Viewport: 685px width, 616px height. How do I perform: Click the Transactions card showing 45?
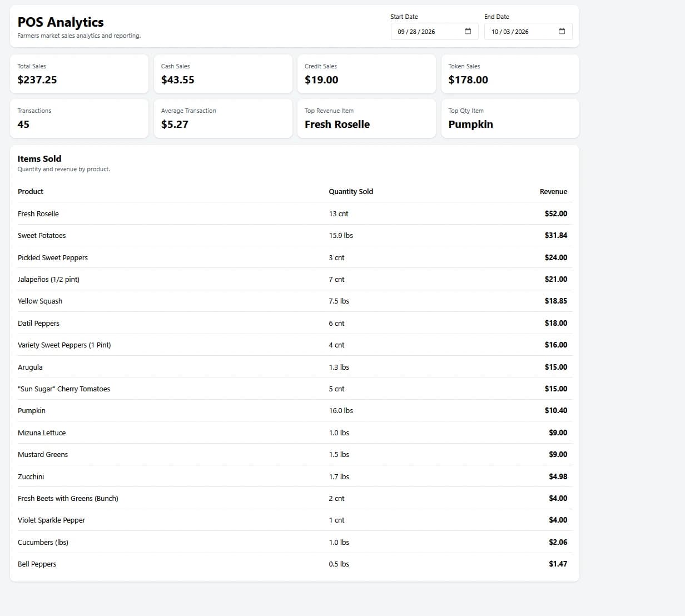[x=79, y=118]
